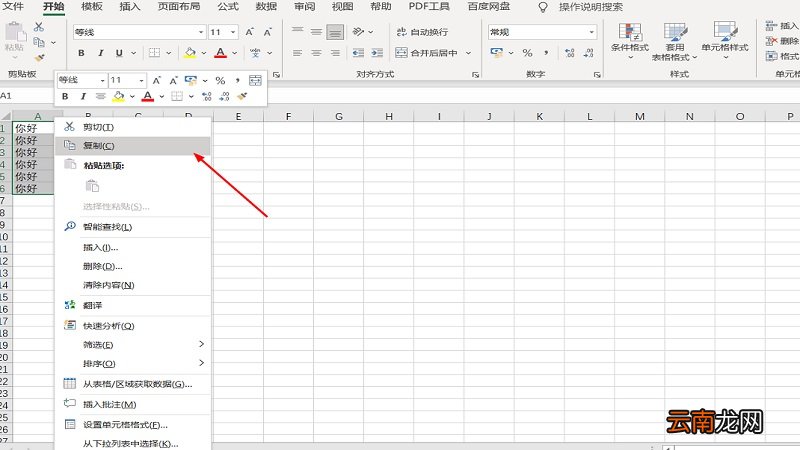The height and width of the screenshot is (450, 800).
Task: Open 设置单元格格式(F)... dialog
Action: pos(133,424)
